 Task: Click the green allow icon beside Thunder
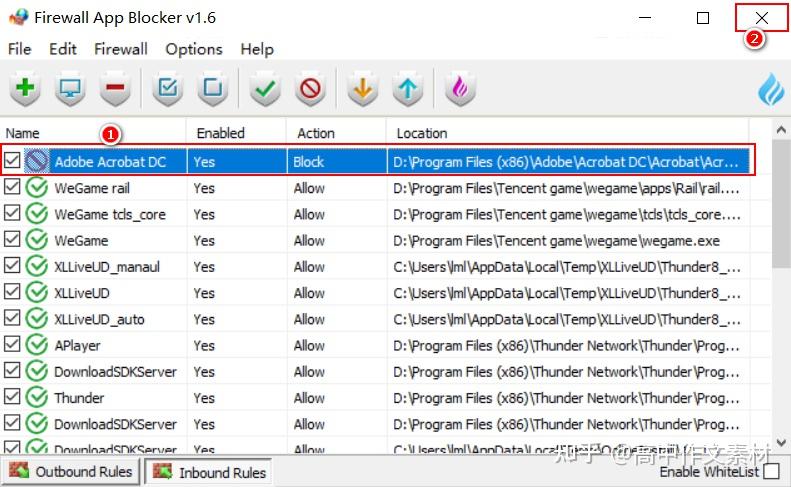pyautogui.click(x=36, y=398)
